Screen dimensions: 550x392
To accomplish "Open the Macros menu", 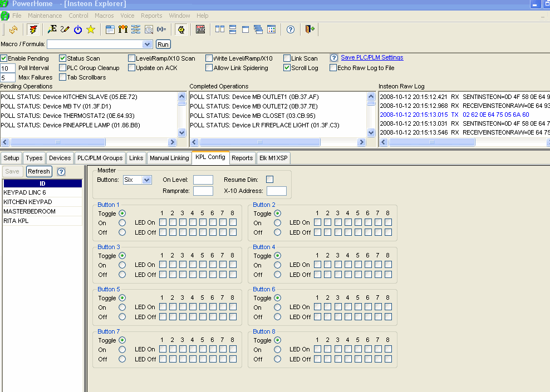I will pos(104,16).
